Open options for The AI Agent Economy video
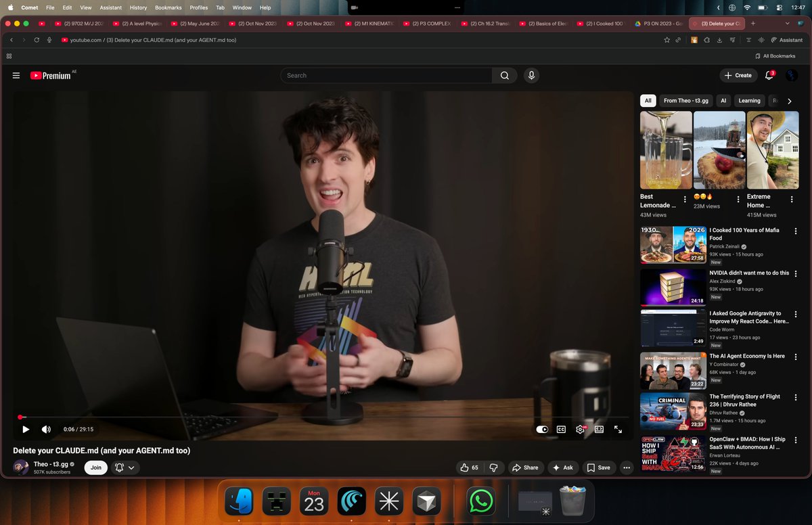Screen dimensions: 812x525 [x=796, y=357]
